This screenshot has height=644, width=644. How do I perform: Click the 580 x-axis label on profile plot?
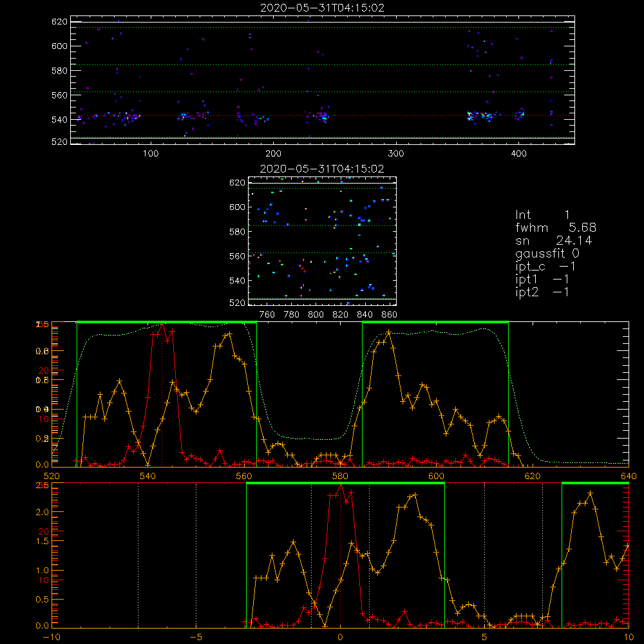click(340, 476)
